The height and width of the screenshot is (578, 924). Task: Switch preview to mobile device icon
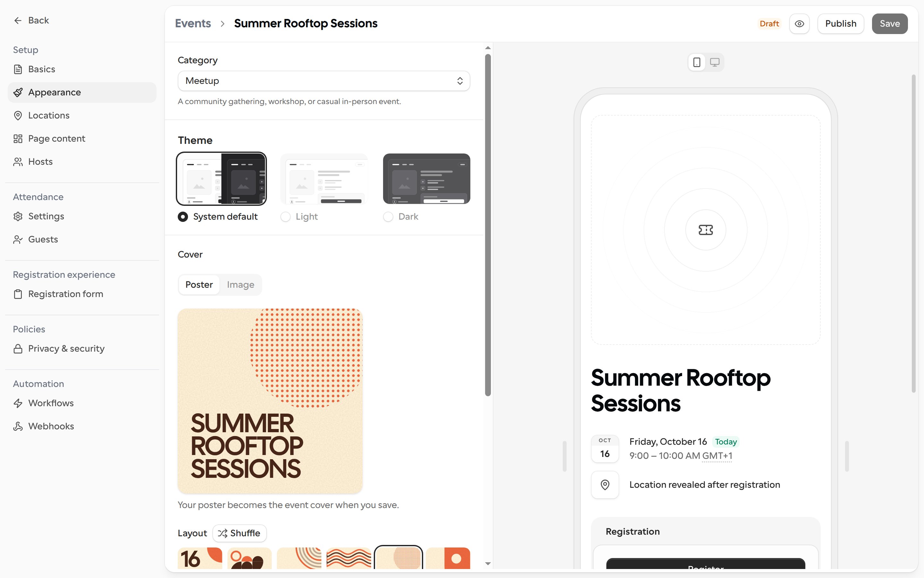click(x=697, y=62)
